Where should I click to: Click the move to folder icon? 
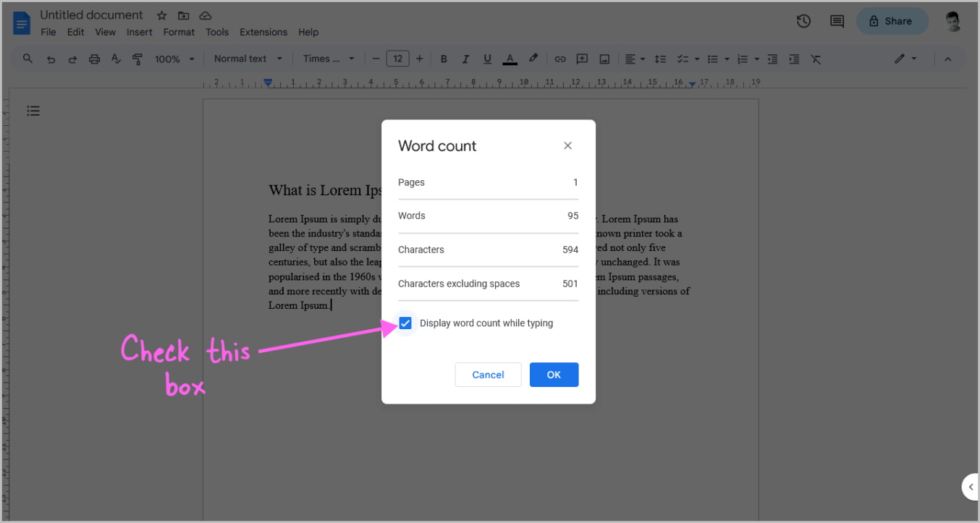coord(183,15)
